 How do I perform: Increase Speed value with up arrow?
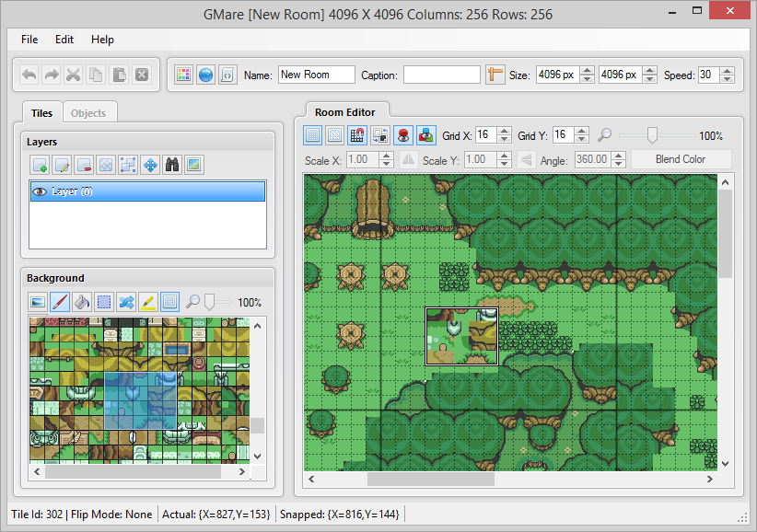(x=727, y=71)
